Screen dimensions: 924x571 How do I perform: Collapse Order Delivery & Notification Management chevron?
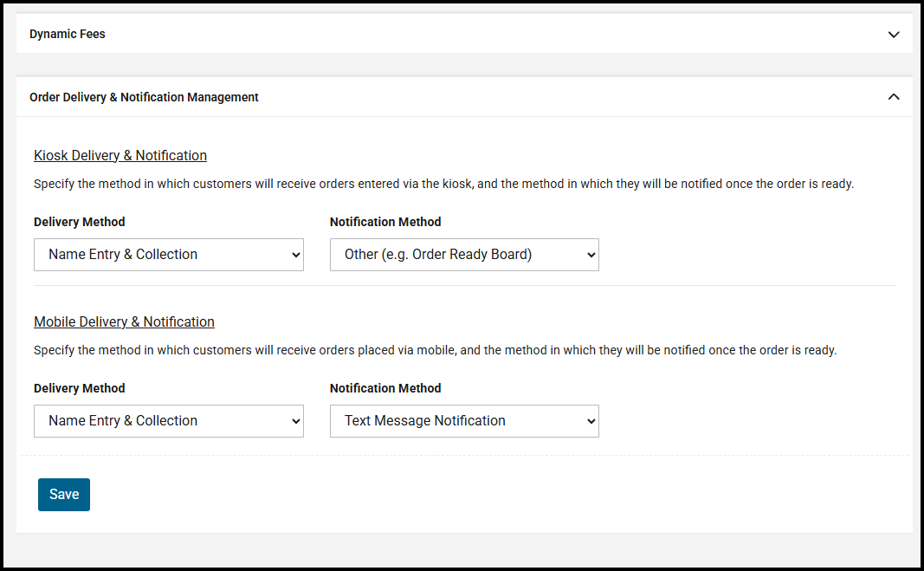click(x=894, y=97)
